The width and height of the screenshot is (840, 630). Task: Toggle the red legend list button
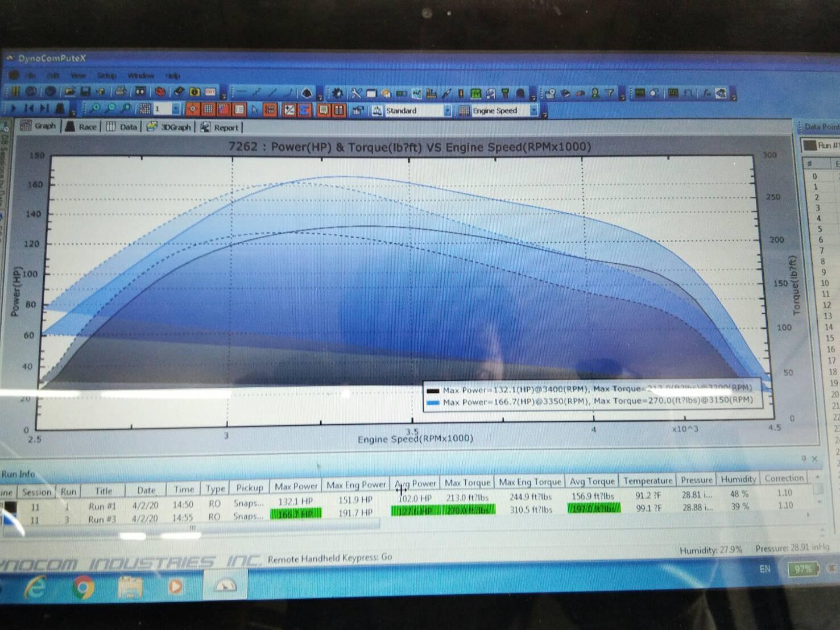239,110
